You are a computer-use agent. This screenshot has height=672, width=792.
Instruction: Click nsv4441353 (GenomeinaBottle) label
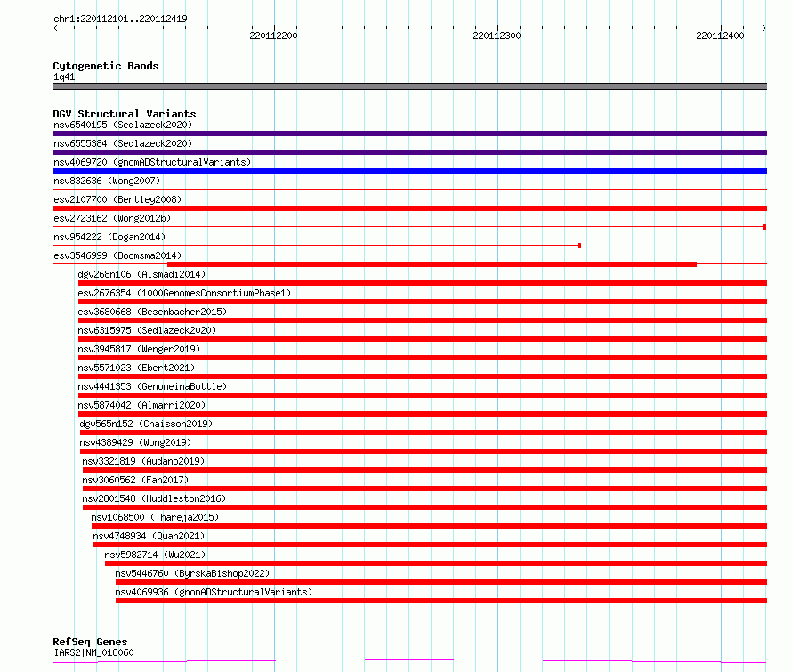pos(152,386)
